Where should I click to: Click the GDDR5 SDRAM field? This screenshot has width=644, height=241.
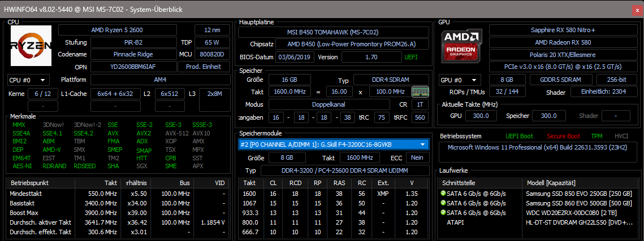click(561, 80)
